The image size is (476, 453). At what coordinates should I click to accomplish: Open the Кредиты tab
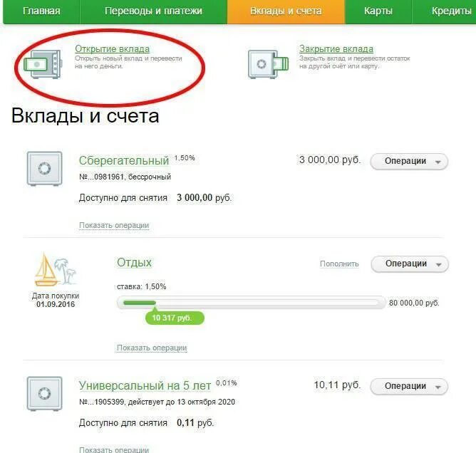[x=444, y=11]
